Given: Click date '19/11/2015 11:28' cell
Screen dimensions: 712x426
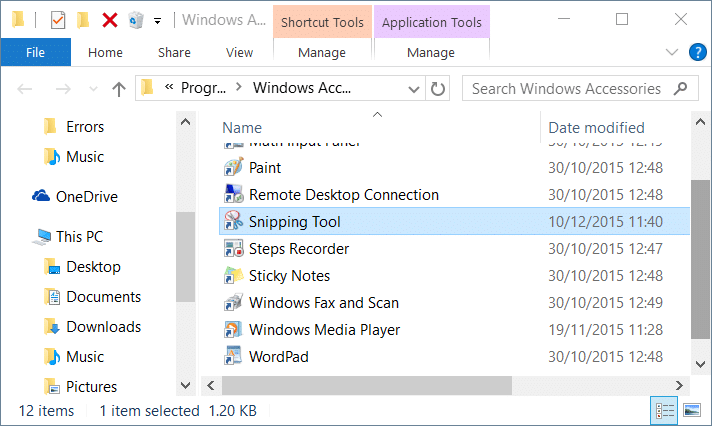Looking at the screenshot, I should (x=605, y=330).
